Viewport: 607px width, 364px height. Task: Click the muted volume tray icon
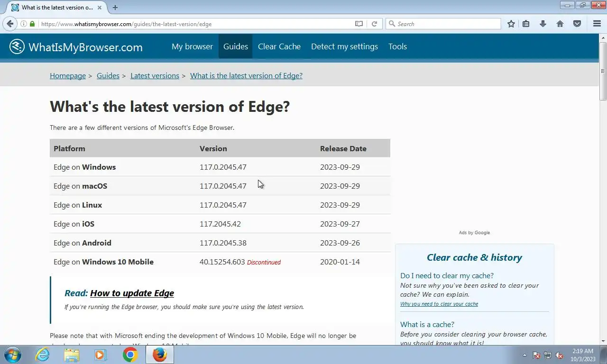coord(559,355)
